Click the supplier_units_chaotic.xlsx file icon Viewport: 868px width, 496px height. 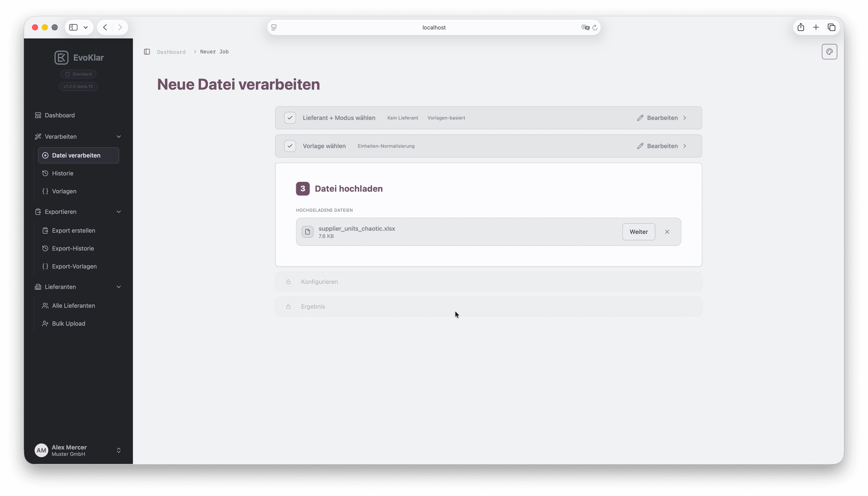coord(307,232)
